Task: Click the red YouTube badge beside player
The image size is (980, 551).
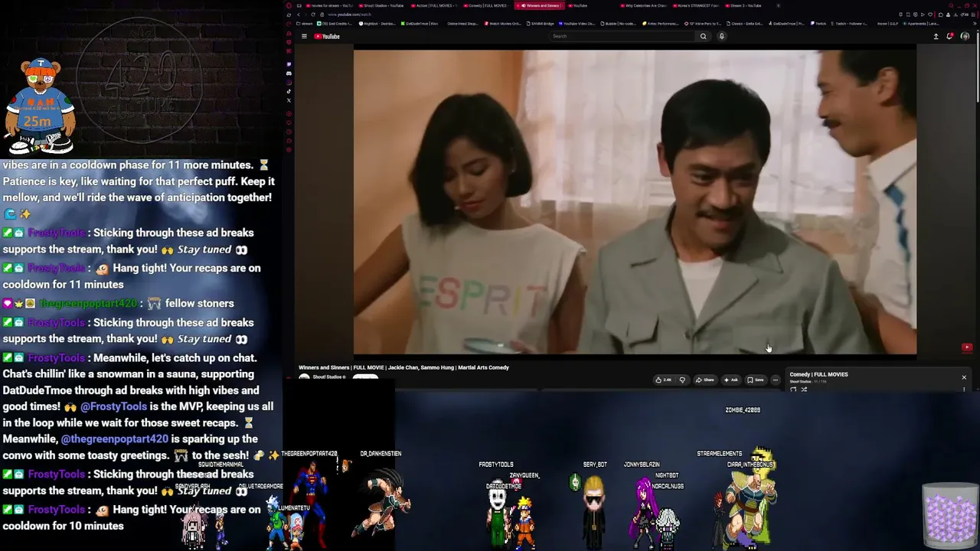Action: [967, 347]
